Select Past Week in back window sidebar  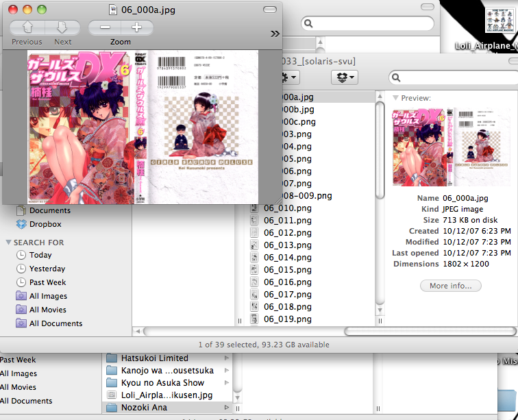click(x=18, y=360)
